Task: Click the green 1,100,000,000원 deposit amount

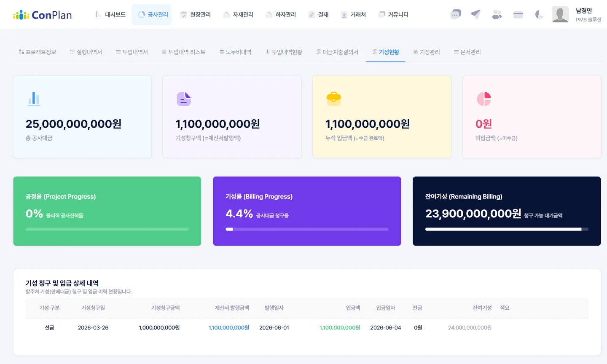Action: pos(340,328)
